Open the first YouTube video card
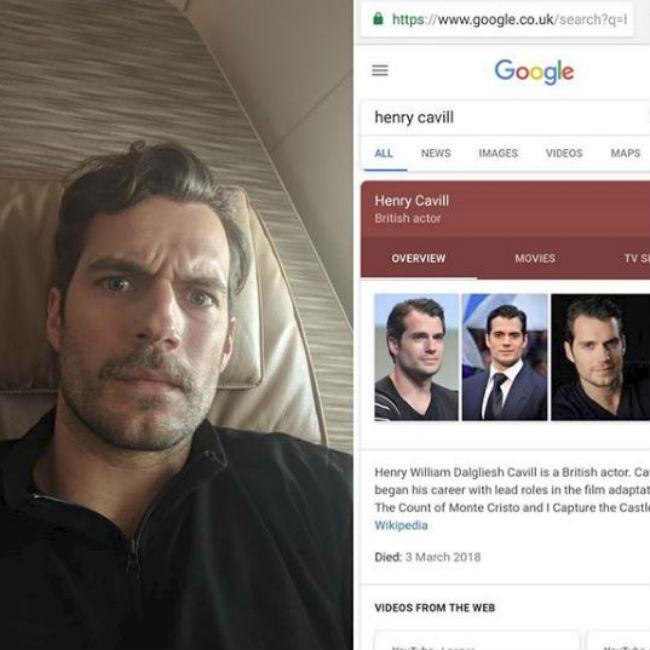Viewport: 650px width, 650px height. (x=476, y=640)
